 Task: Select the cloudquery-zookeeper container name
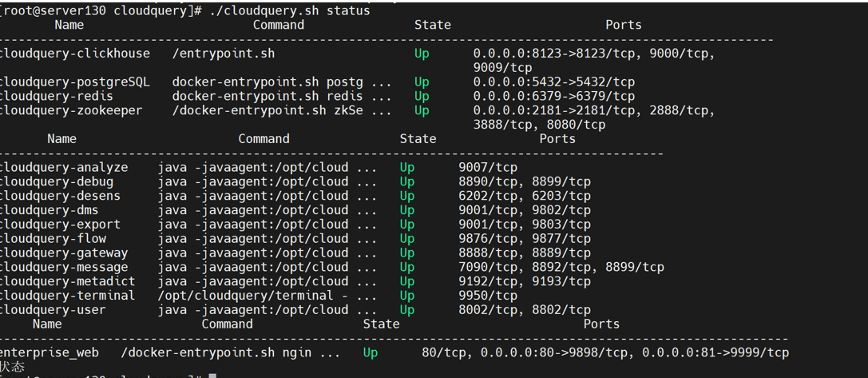[71, 111]
